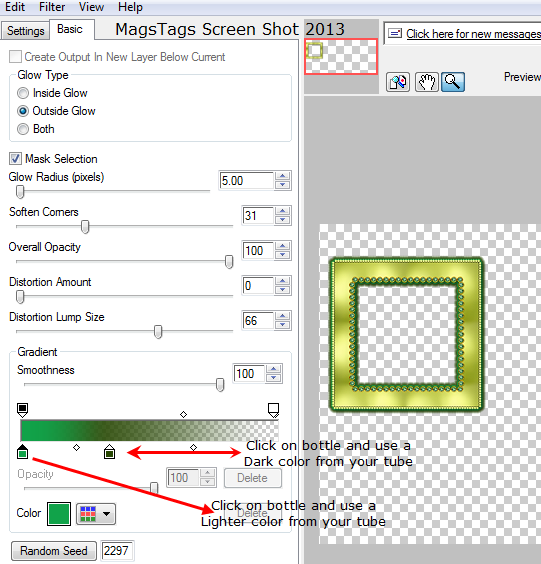Increase gradient Smoothness value
Image resolution: width=541 pixels, height=564 pixels.
274,369
